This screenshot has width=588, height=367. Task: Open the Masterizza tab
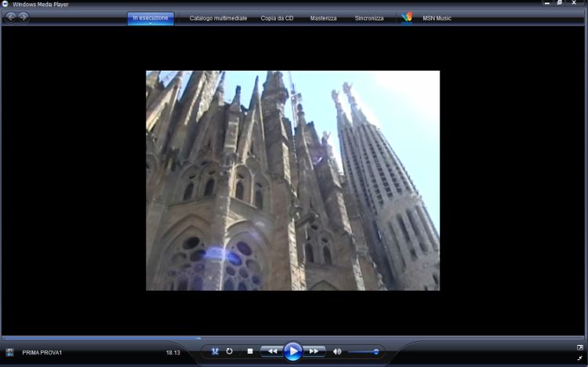(323, 18)
